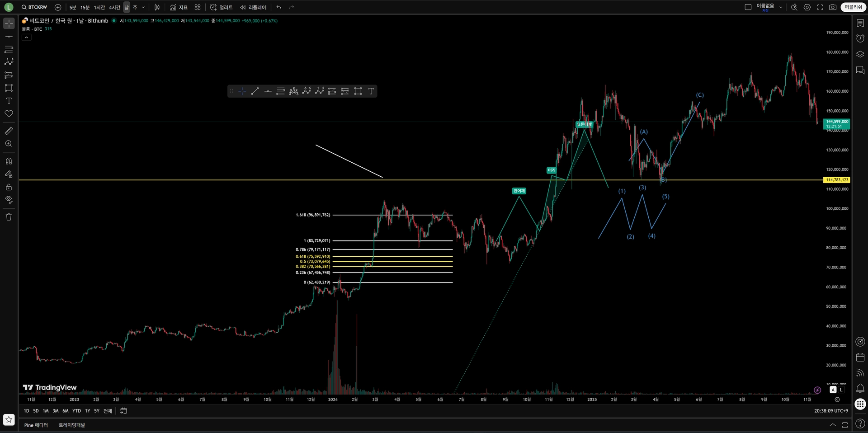Select the Trash remove-drawings tool

[x=9, y=217]
